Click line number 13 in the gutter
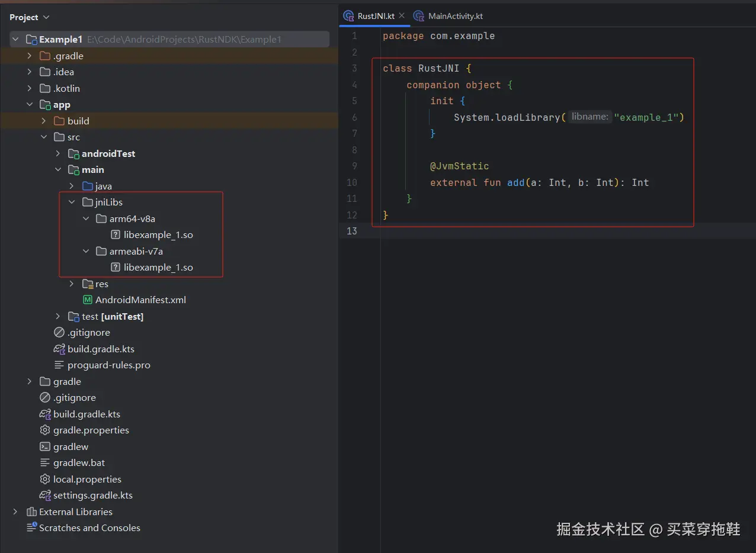The width and height of the screenshot is (756, 553). [352, 231]
